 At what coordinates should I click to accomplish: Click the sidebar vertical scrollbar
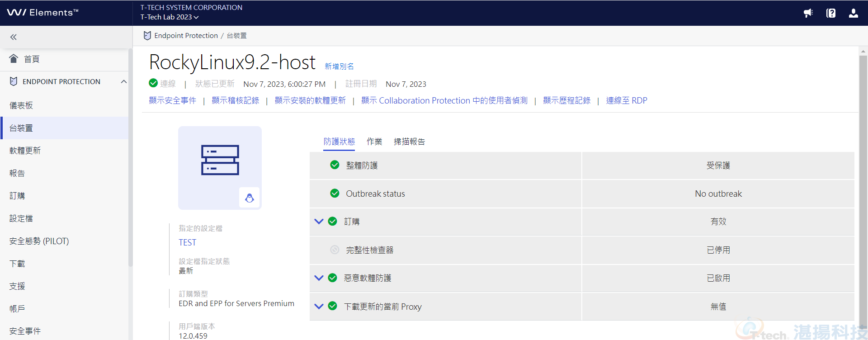130,158
